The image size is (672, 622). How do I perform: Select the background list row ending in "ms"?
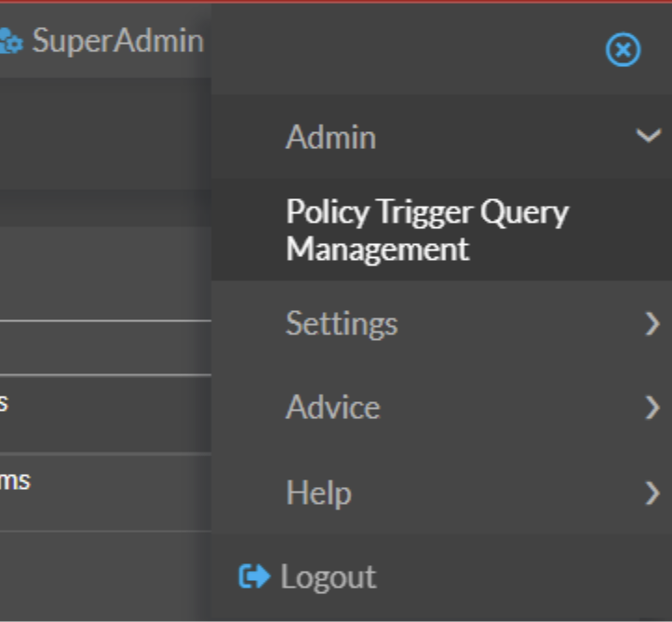click(93, 481)
